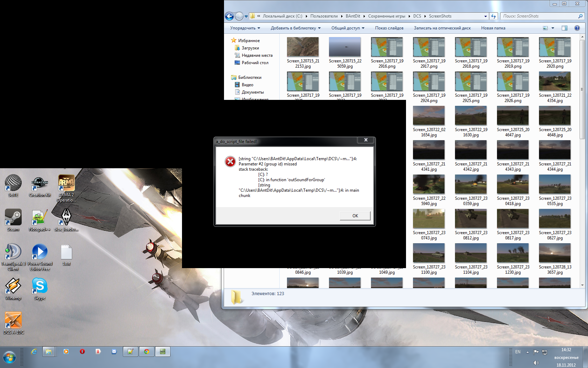Refresh the ScreenShots folder view
This screenshot has width=588, height=368.
pos(493,16)
